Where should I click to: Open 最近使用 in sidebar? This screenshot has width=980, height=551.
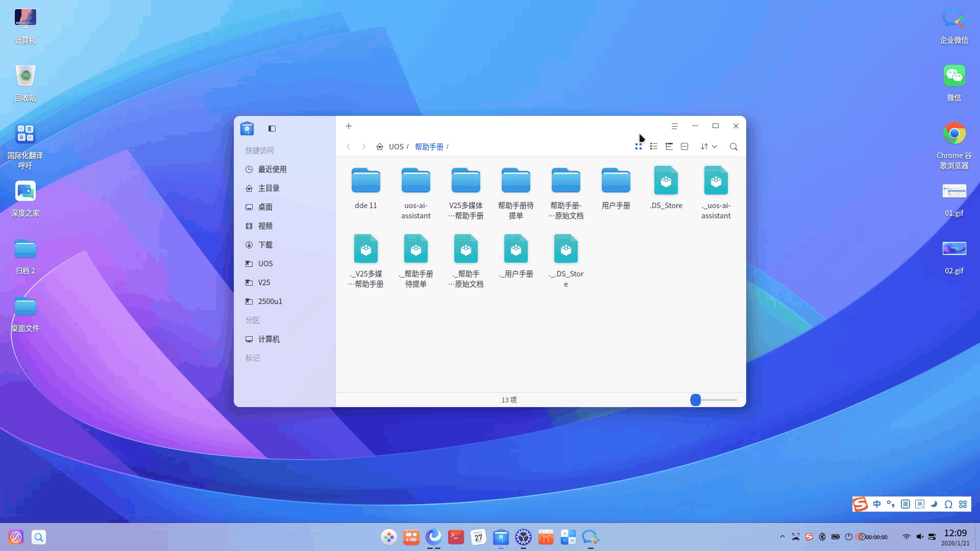click(x=272, y=169)
